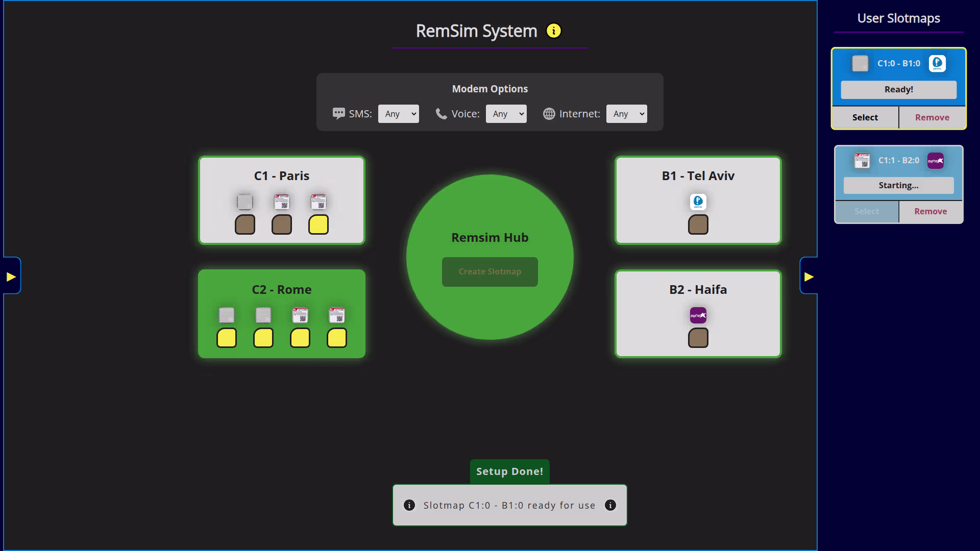
Task: Open the Voice modem option dropdown
Action: pyautogui.click(x=506, y=114)
